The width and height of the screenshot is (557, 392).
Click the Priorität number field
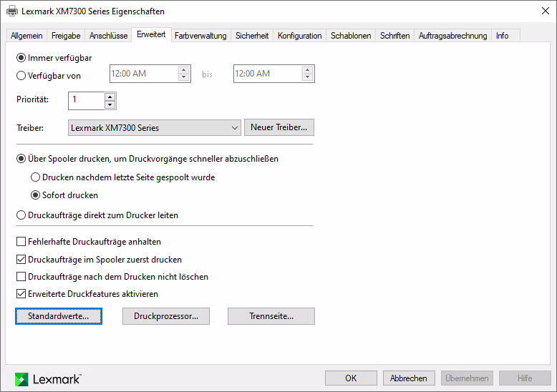[x=87, y=100]
